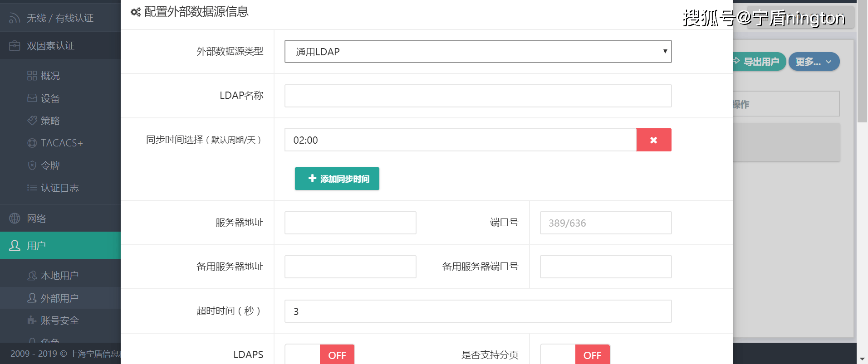The height and width of the screenshot is (364, 868).
Task: Go to 账号安全 page
Action: click(x=60, y=320)
